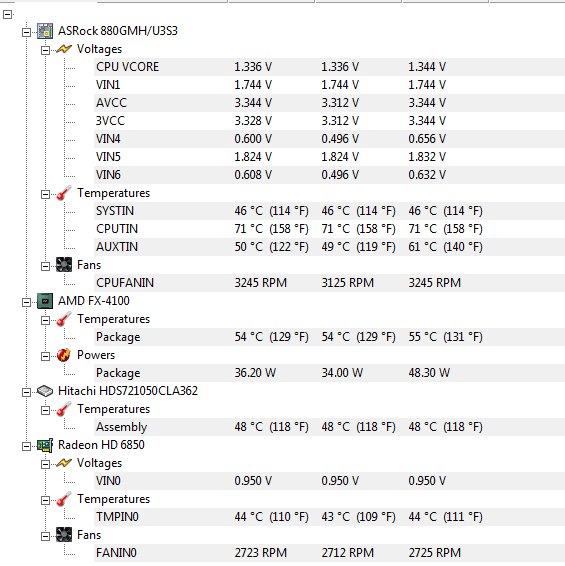Click the Hitachi hard drive icon

point(45,391)
